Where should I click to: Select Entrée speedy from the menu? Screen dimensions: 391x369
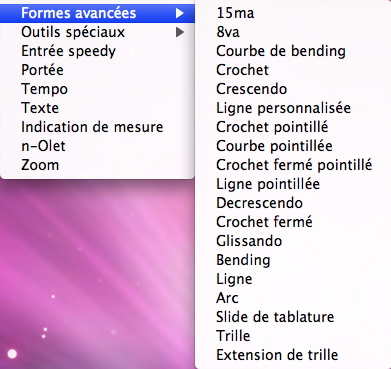click(x=97, y=51)
